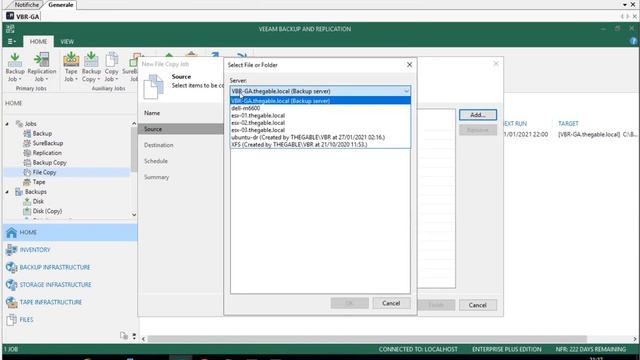Click Cancel in New File Copy Job wizard
Image resolution: width=640 pixels, height=360 pixels.
(x=477, y=305)
